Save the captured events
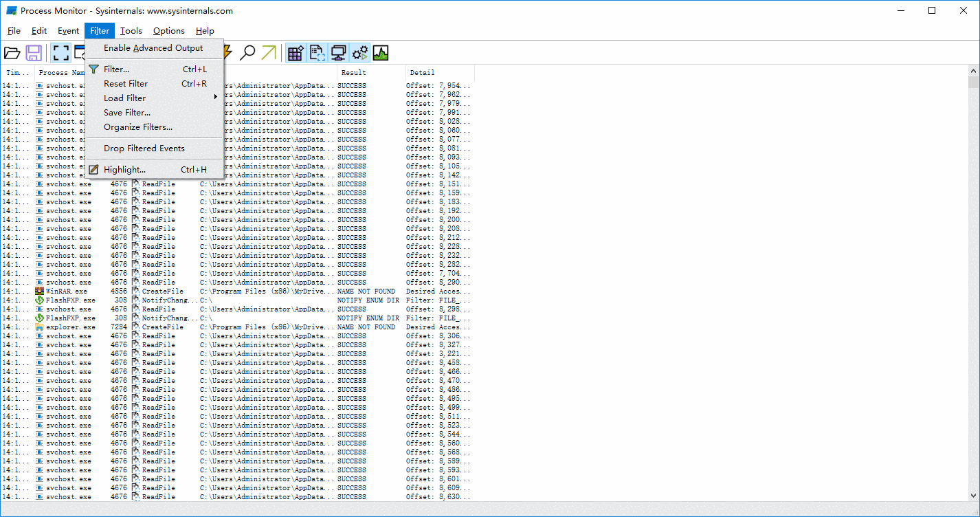 pyautogui.click(x=34, y=53)
